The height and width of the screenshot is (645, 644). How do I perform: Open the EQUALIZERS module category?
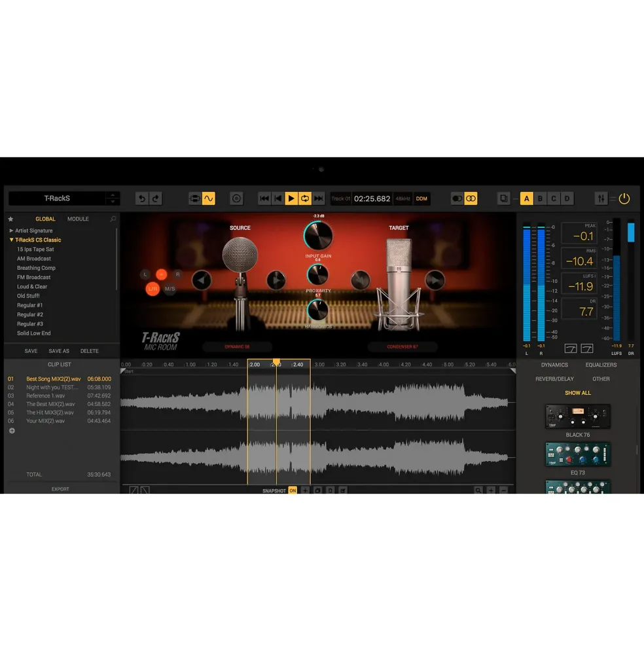(601, 365)
